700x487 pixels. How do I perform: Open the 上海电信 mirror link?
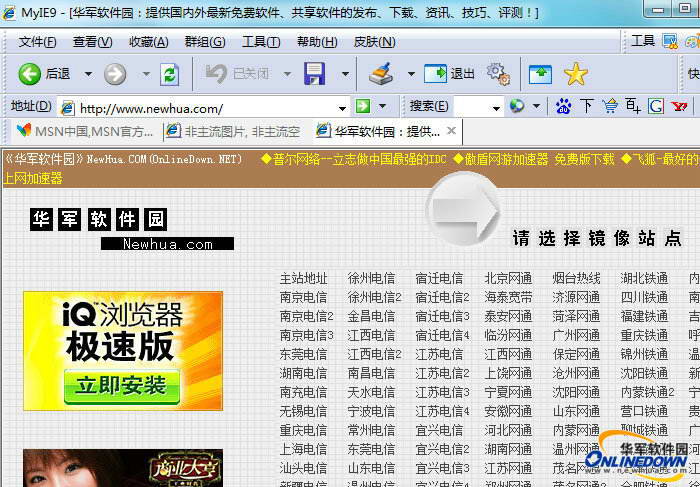tap(304, 450)
